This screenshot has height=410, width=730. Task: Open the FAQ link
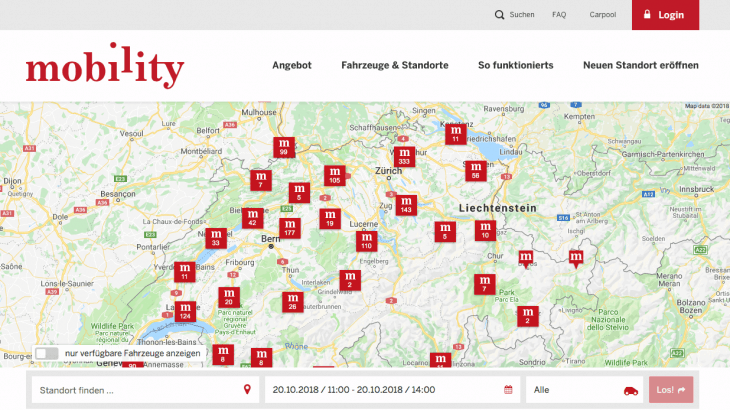click(x=559, y=14)
